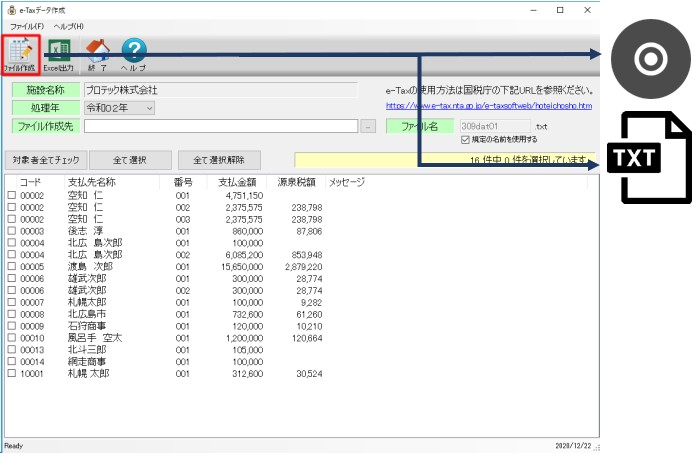Viewport: 695px width, 454px height.
Task: Click the 全て選択 button
Action: [x=130, y=160]
